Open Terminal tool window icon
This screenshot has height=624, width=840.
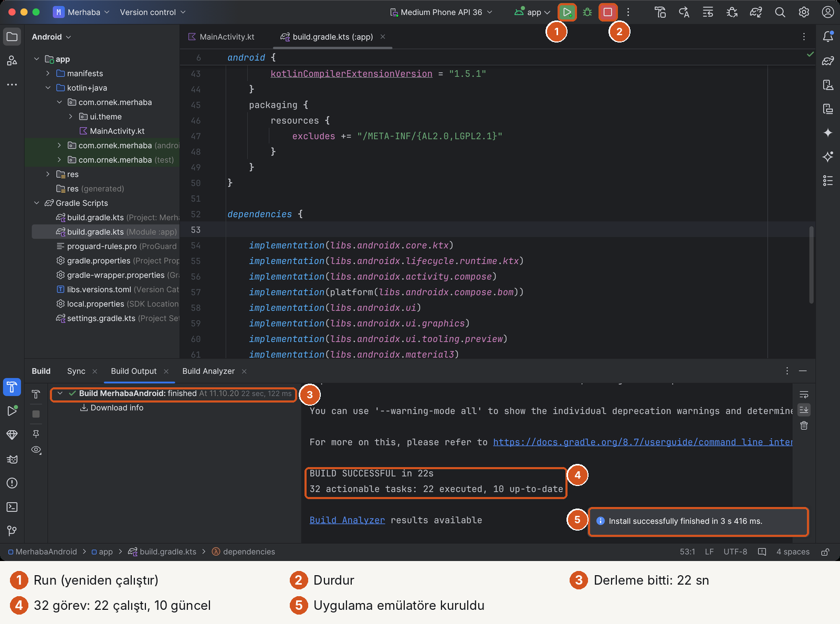12,507
